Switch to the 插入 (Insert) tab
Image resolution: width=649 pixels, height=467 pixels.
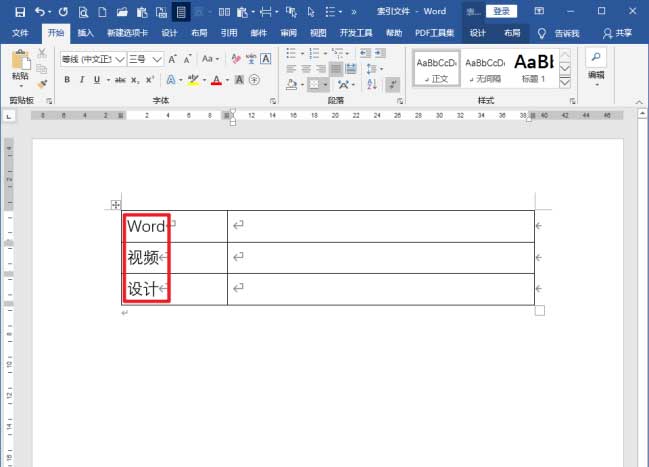pos(86,33)
